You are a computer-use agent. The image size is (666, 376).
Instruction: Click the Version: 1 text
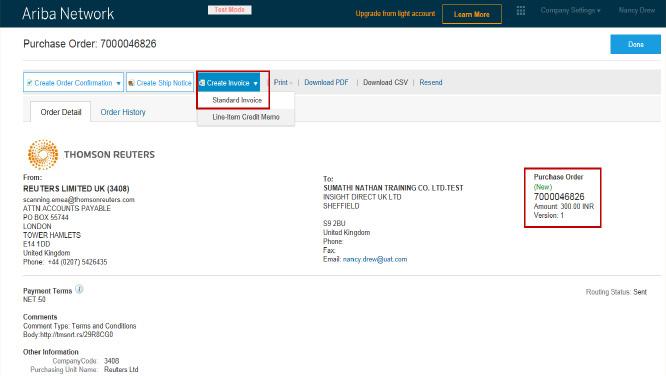click(549, 215)
